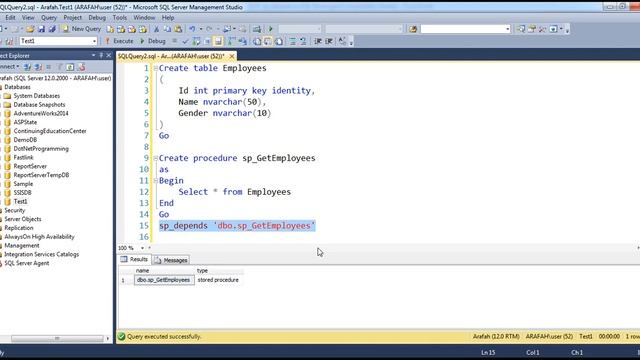
Task: Click the Stop icon in Object Explorer toolbar
Action: (49, 67)
